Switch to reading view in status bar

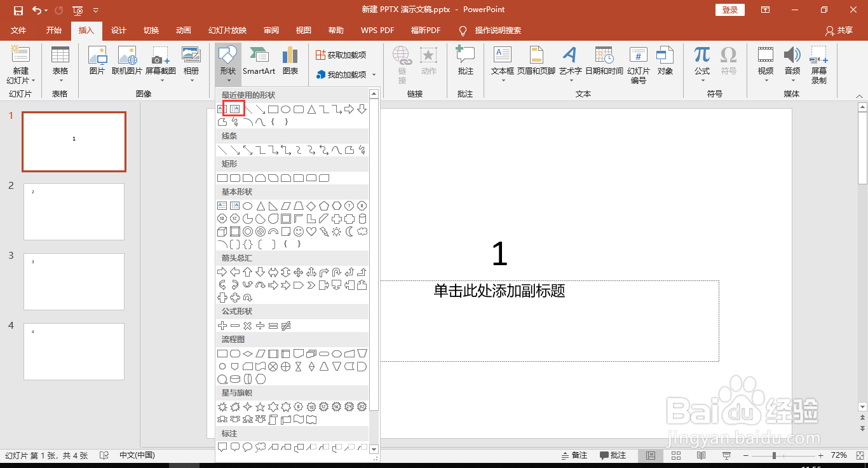701,455
